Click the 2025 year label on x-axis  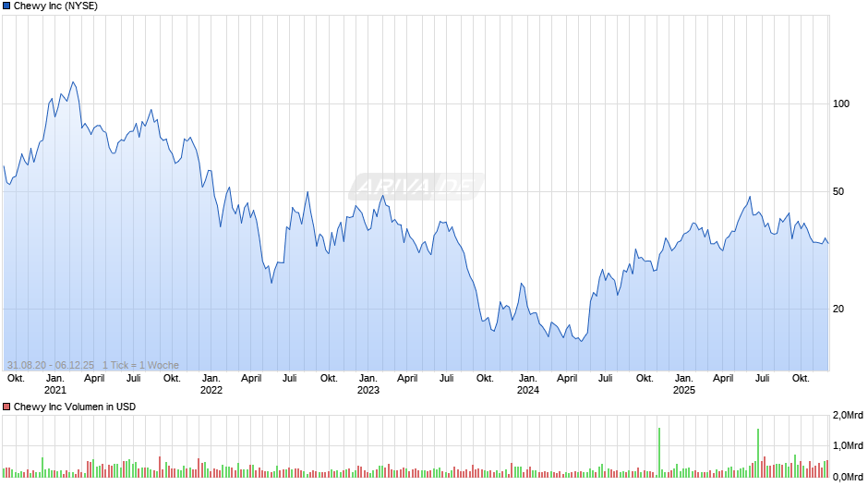pyautogui.click(x=683, y=390)
